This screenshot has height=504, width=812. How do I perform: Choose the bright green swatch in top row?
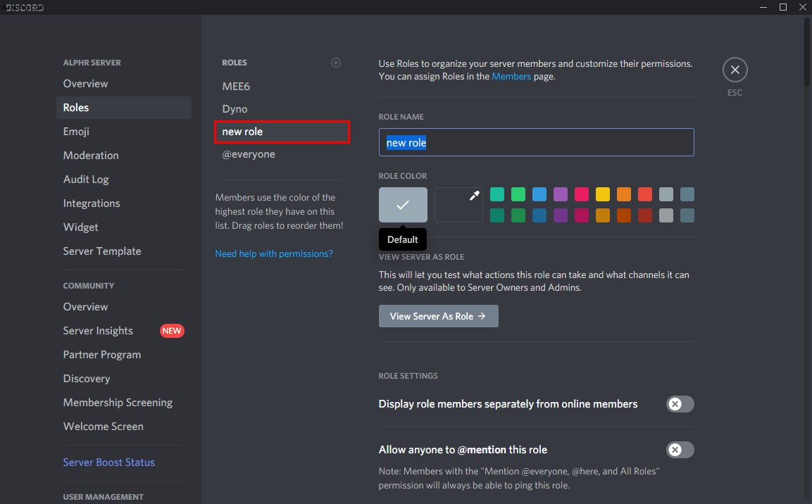pos(518,194)
